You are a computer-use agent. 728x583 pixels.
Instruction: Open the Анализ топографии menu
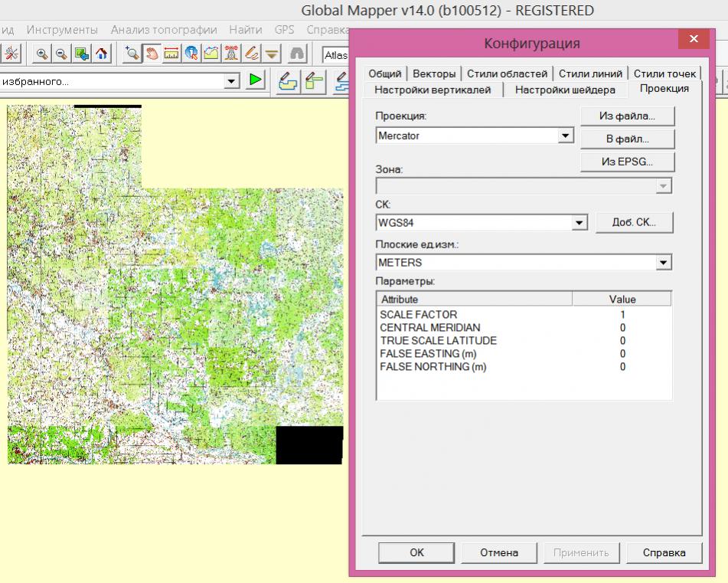tap(163, 30)
